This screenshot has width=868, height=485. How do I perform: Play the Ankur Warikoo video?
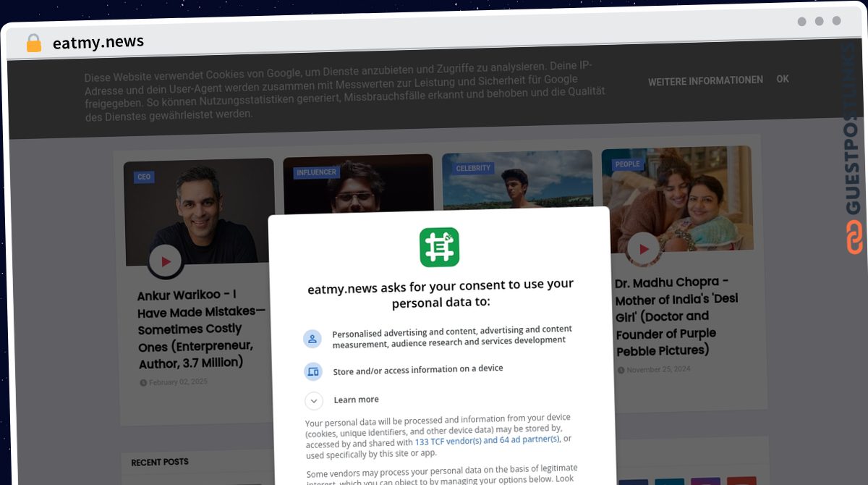tap(166, 261)
